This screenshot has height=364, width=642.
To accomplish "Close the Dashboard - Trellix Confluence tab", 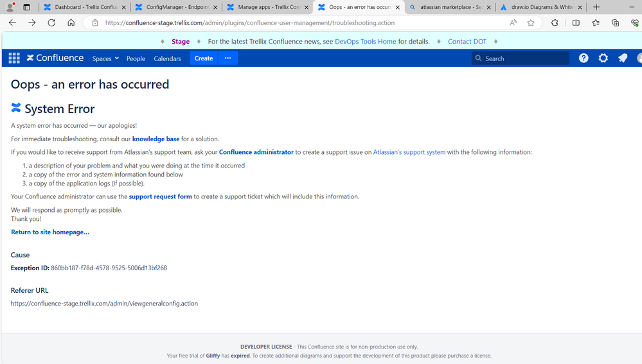I will click(x=123, y=7).
